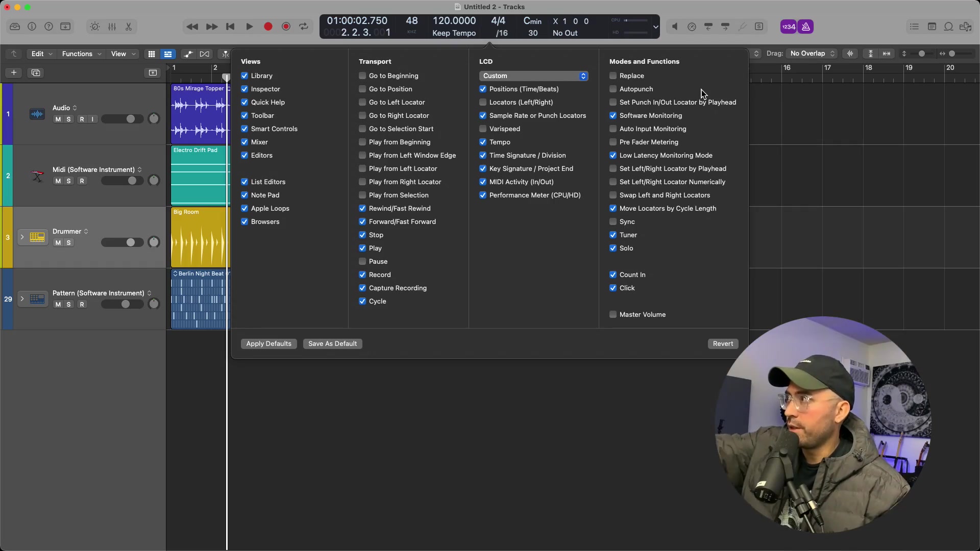980x551 pixels.
Task: Open the Mixer using the faders icon
Action: coord(112,27)
